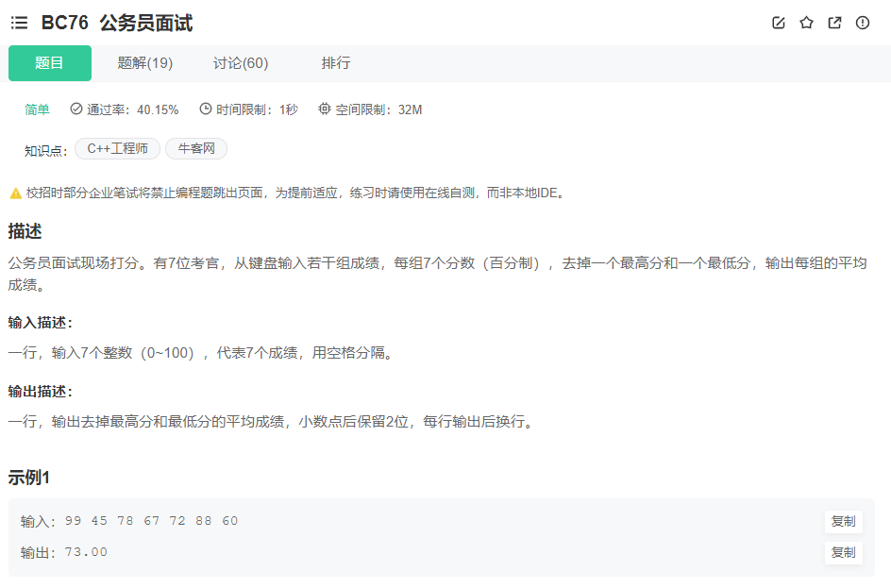Copy the example output 73.00 with 复制
Image resolution: width=891 pixels, height=588 pixels.
point(843,553)
